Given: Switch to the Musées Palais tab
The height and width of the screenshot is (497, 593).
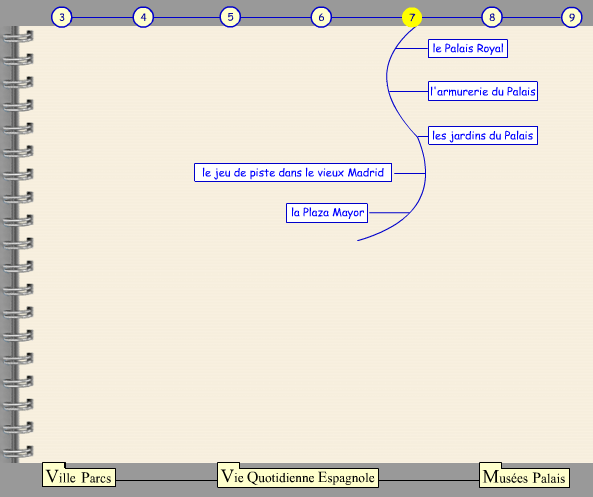Looking at the screenshot, I should click(x=524, y=476).
